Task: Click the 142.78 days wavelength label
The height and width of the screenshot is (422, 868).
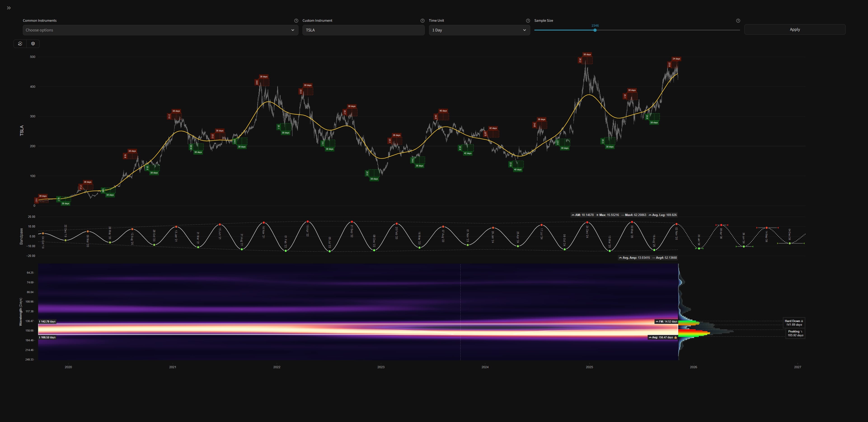Action: [x=47, y=322]
